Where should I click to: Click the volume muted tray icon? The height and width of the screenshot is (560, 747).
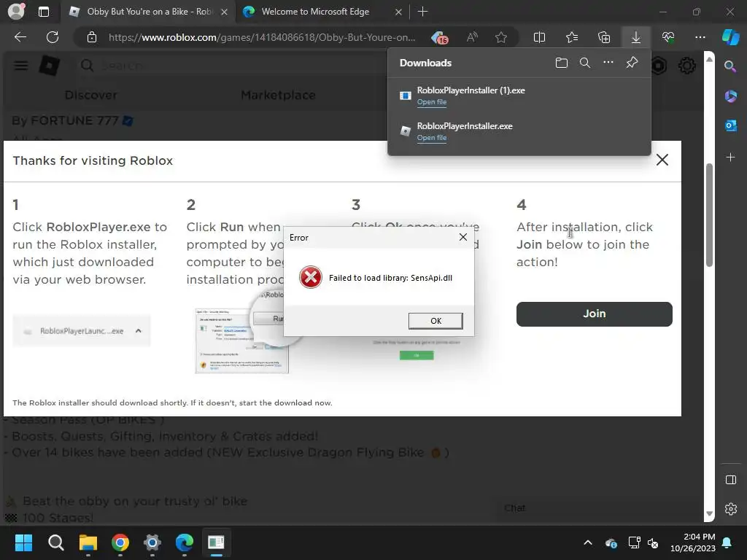pos(653,542)
